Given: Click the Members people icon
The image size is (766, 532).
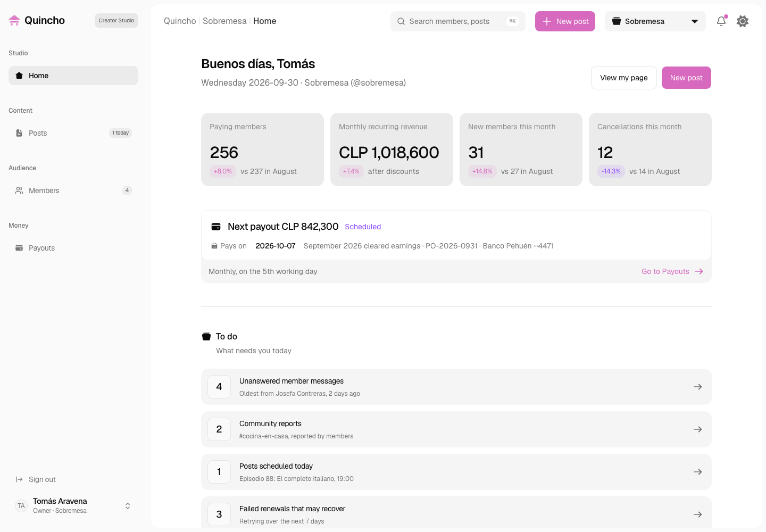Looking at the screenshot, I should point(19,190).
